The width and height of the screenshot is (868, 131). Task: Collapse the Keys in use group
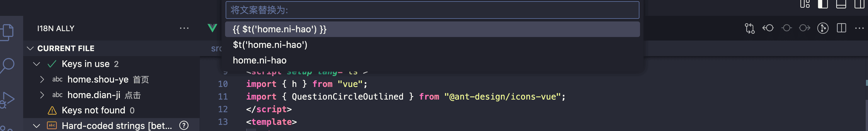coord(36,64)
